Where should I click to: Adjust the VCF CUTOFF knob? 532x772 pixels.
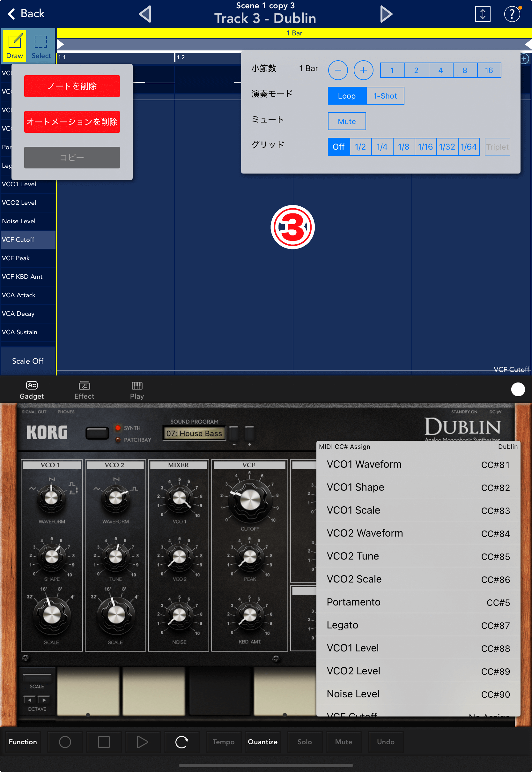click(250, 500)
